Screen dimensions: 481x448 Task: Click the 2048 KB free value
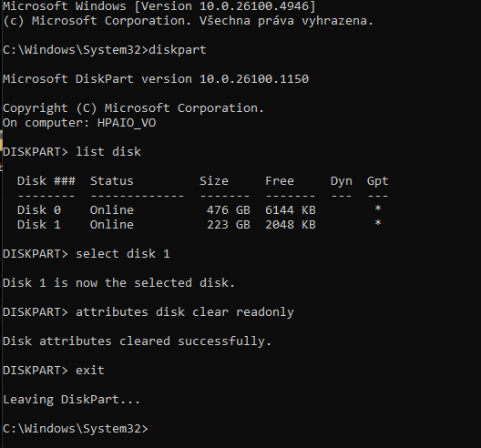291,225
